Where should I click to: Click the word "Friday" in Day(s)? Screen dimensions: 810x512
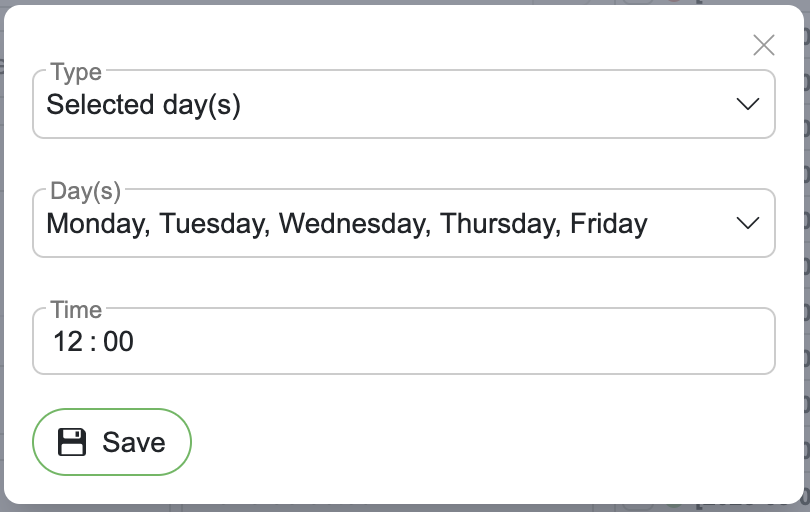608,223
